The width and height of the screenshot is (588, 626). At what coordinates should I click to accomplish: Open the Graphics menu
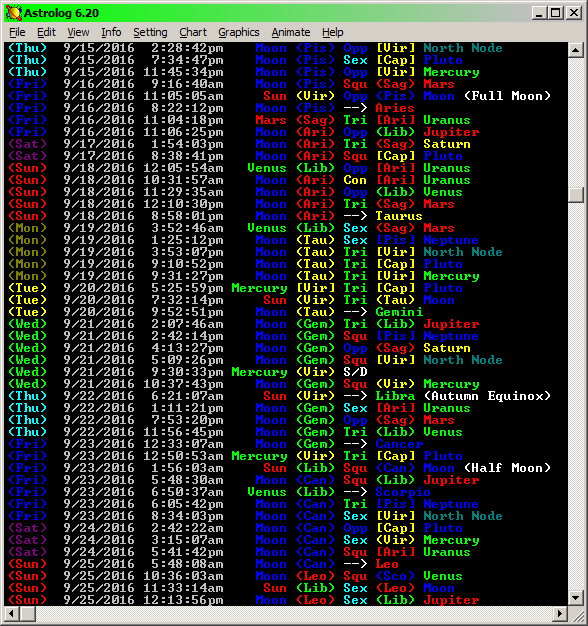239,32
